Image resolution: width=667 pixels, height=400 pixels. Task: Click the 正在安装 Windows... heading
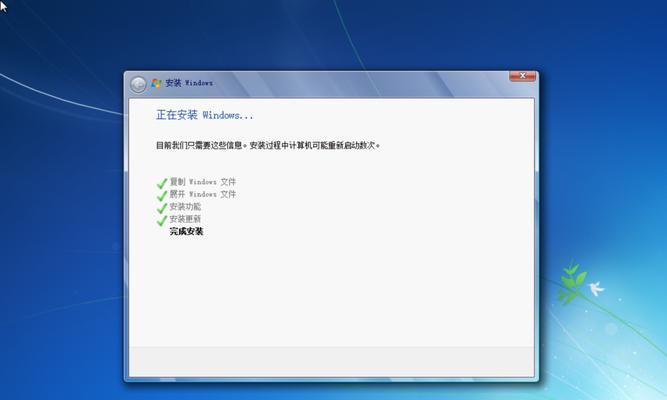[x=205, y=115]
